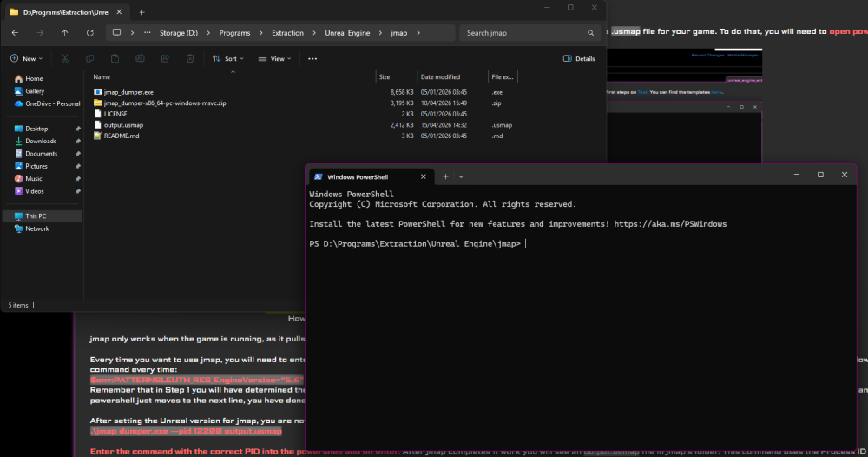868x457 pixels.
Task: Add a new File Explorer tab
Action: [142, 12]
